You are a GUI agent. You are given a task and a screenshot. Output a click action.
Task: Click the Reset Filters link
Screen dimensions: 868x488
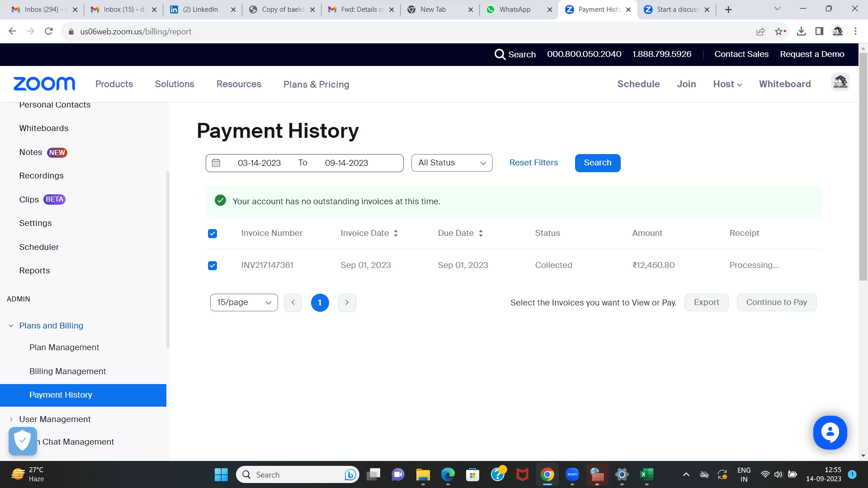(533, 163)
